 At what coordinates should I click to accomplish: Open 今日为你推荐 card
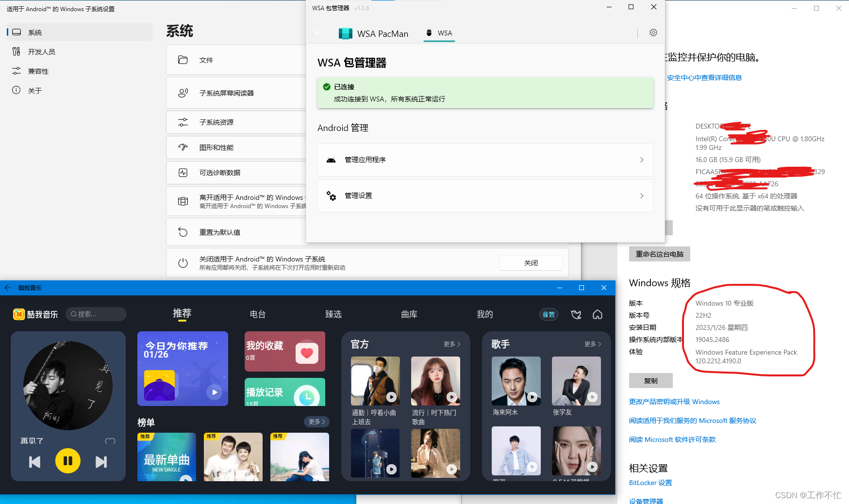(x=183, y=369)
